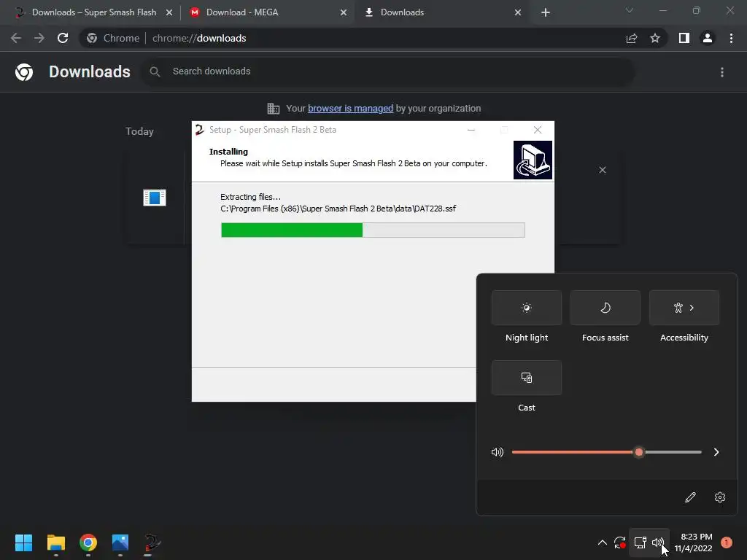This screenshot has width=747, height=560.
Task: Open the notification badge on the taskbar
Action: click(727, 542)
